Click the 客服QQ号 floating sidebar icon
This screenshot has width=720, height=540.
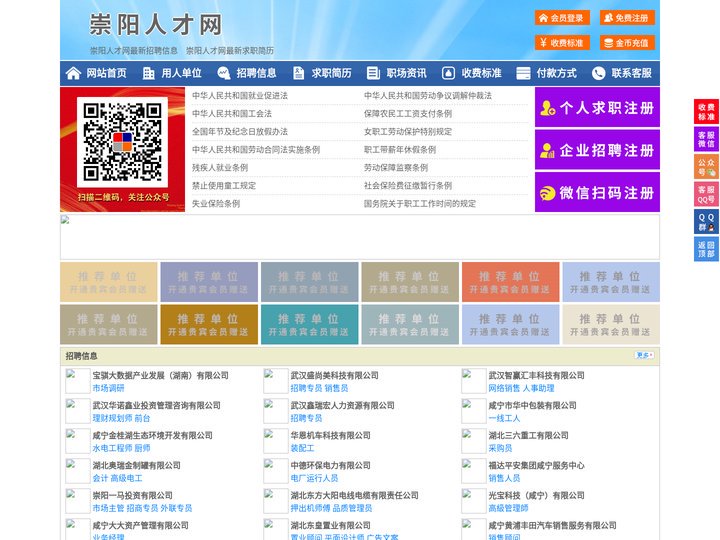706,194
